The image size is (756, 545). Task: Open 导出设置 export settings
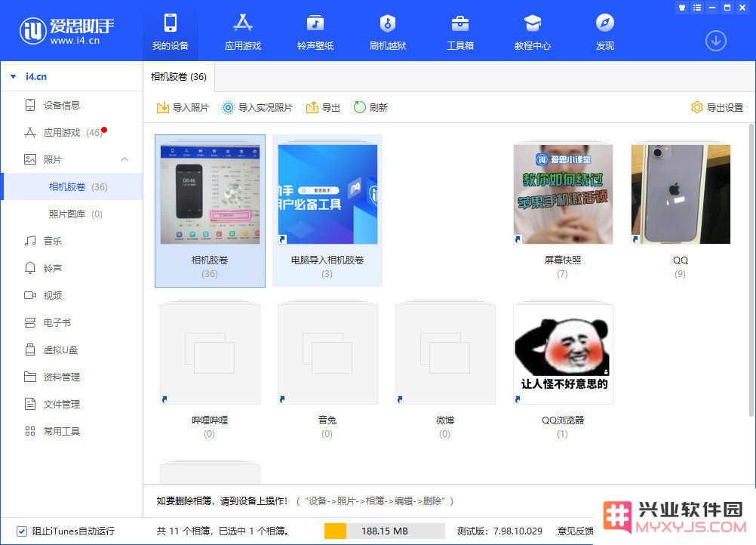pyautogui.click(x=717, y=107)
